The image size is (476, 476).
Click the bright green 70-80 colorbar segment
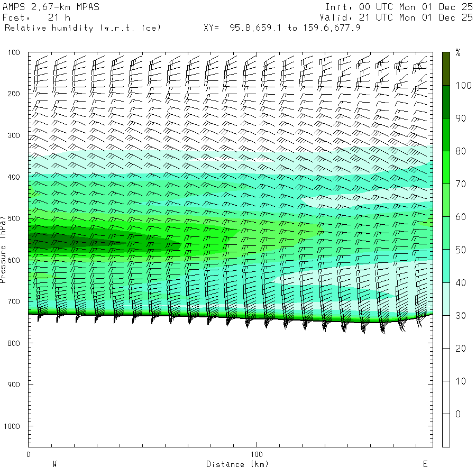[446, 167]
